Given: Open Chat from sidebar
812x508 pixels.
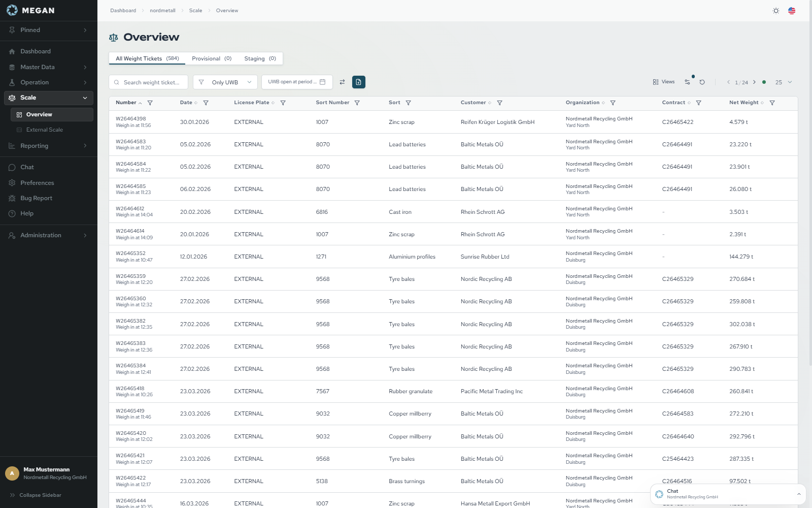Looking at the screenshot, I should coord(48,167).
